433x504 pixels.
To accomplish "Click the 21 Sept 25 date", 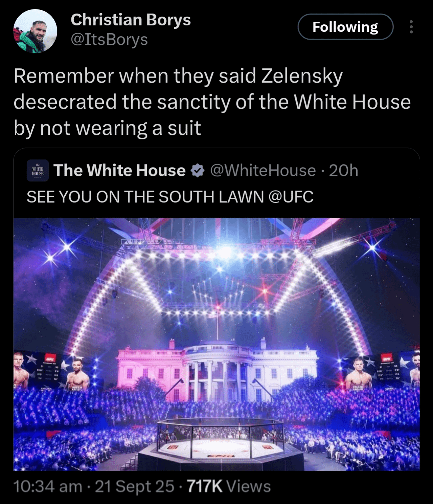I will pos(135,486).
